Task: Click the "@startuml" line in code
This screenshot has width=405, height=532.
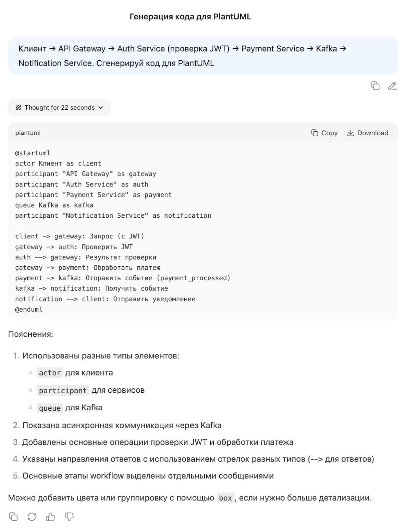Action: 33,153
